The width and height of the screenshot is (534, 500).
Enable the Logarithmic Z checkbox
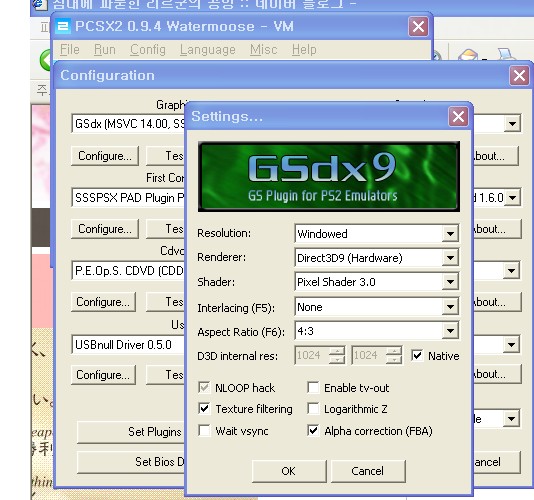click(x=313, y=408)
